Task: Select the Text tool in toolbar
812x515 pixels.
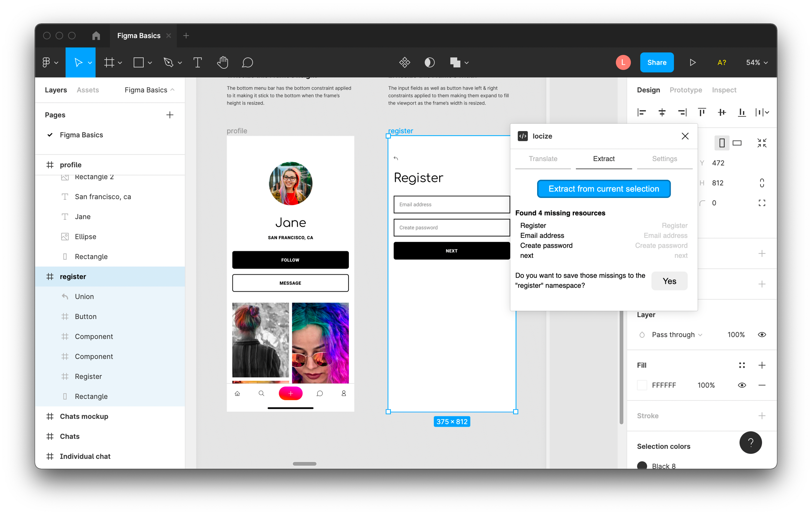Action: tap(198, 62)
